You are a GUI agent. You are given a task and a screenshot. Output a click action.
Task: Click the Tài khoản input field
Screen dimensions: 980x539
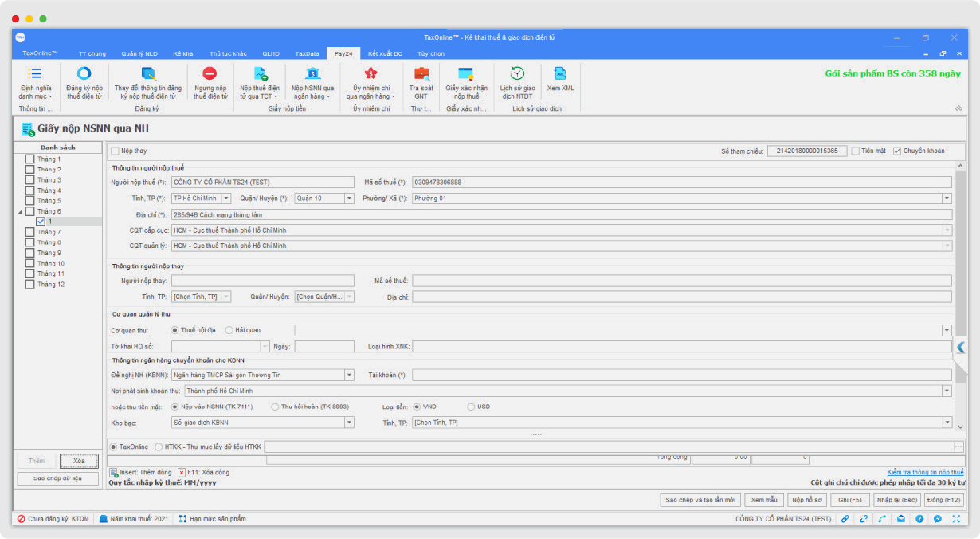coord(681,376)
